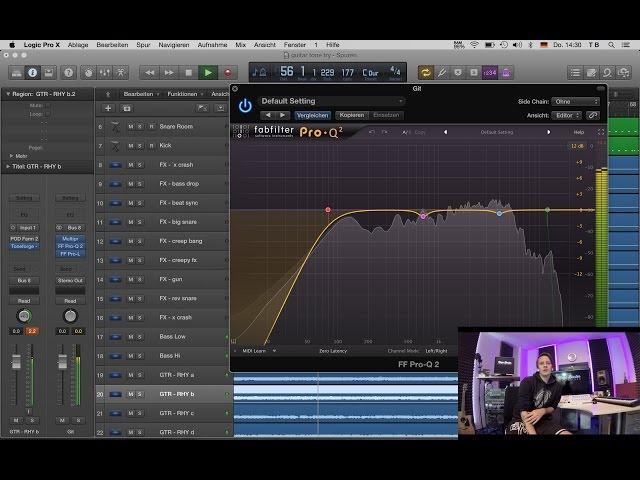Image resolution: width=640 pixels, height=480 pixels.
Task: Click the Stop transport button
Action: (x=188, y=73)
